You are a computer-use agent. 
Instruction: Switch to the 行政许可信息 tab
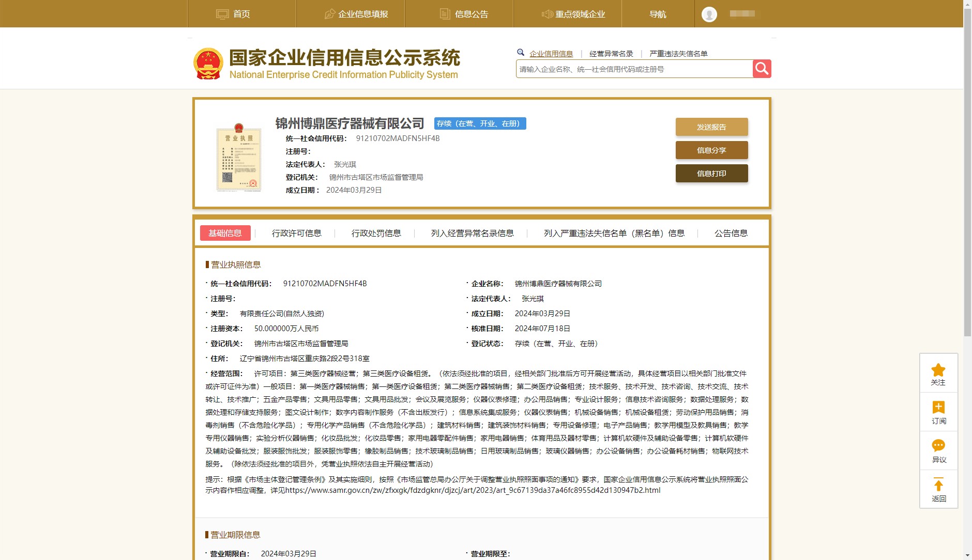tap(297, 233)
